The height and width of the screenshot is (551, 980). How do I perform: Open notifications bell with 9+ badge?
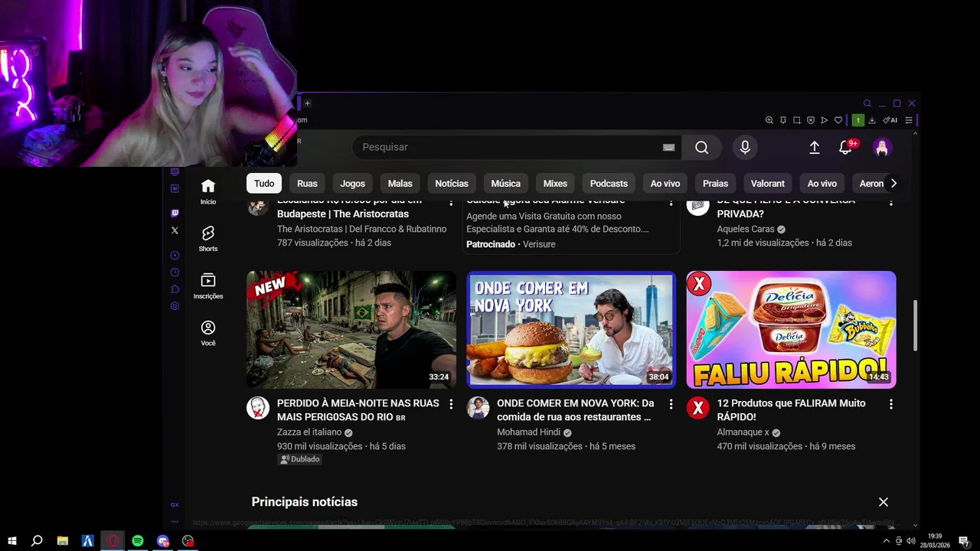pos(846,148)
